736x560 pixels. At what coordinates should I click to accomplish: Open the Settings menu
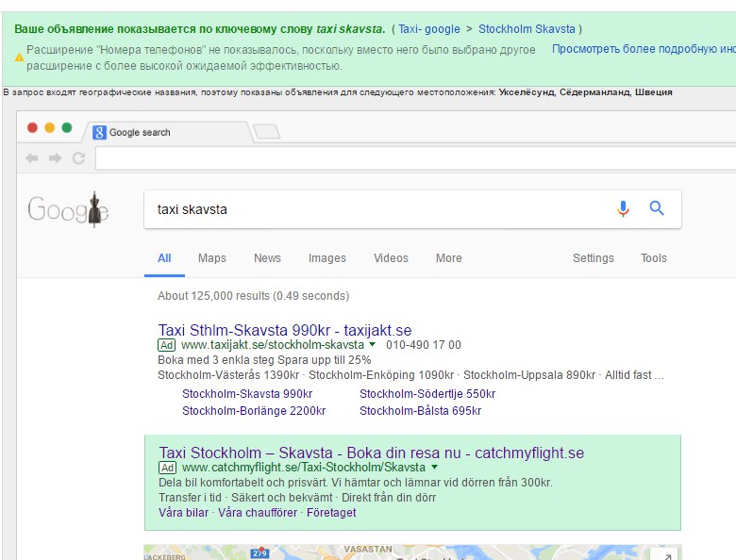click(x=594, y=258)
